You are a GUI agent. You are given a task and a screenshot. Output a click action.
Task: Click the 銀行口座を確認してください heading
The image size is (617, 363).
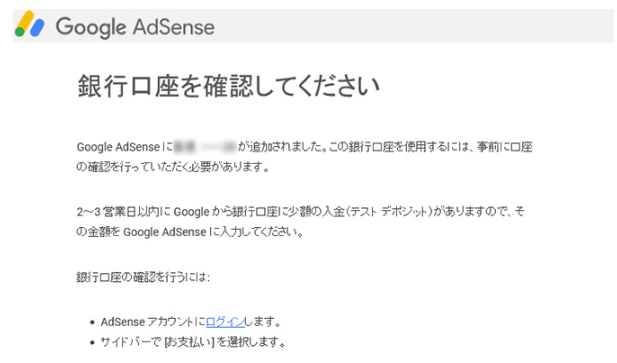pos(228,86)
